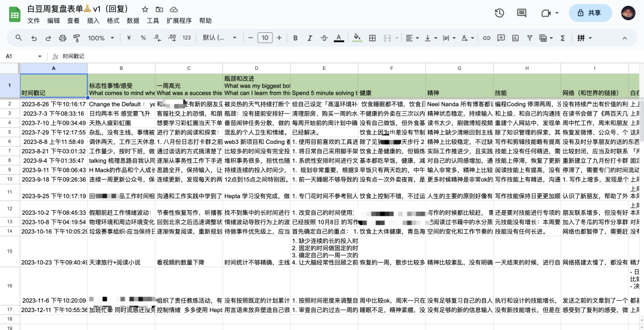Click the font size field
This screenshot has width=644, height=330.
(265, 38)
